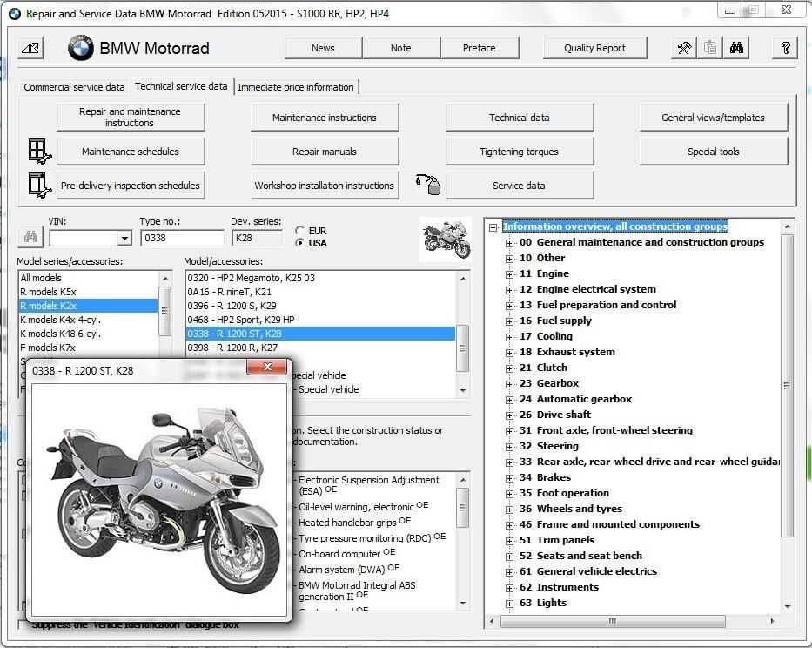The image size is (812, 648).
Task: Select '61 General vehicle electrics' tree item
Action: click(x=587, y=572)
